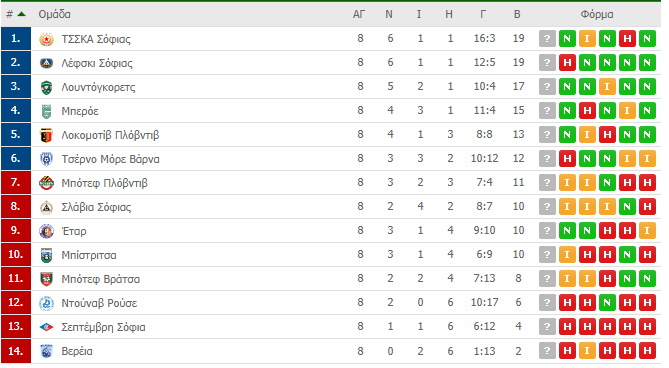Click the Μπότεφ Πλόβντιβ club crest
The height and width of the screenshot is (368, 669).
pyautogui.click(x=46, y=183)
